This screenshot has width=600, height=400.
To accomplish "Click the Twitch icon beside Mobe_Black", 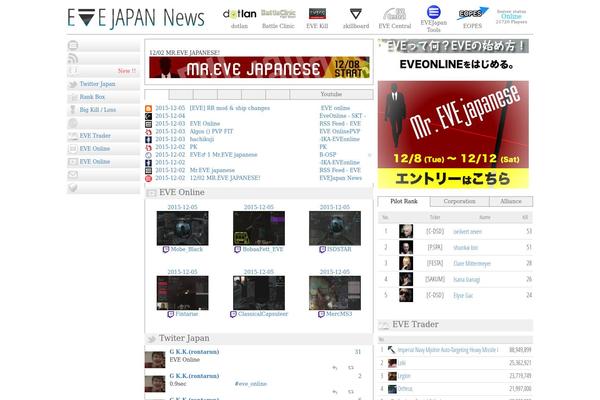I will 166,250.
